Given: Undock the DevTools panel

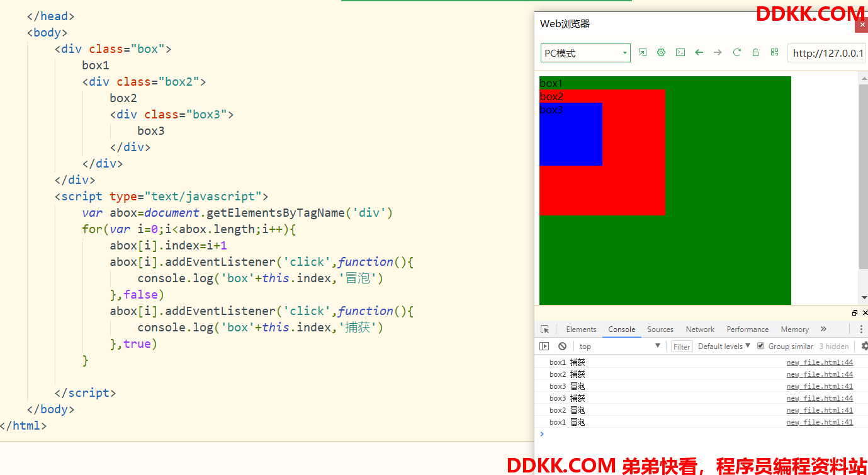Looking at the screenshot, I should 855,313.
